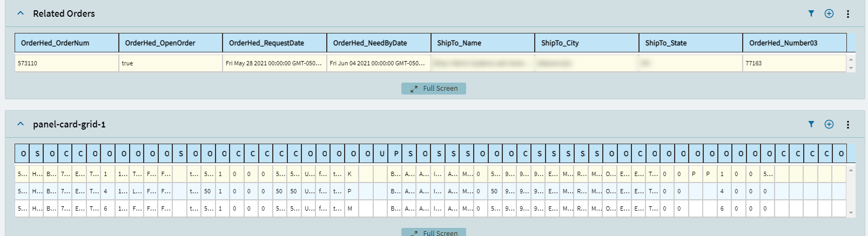Open filter for panel-card-grid-1

pos(811,124)
